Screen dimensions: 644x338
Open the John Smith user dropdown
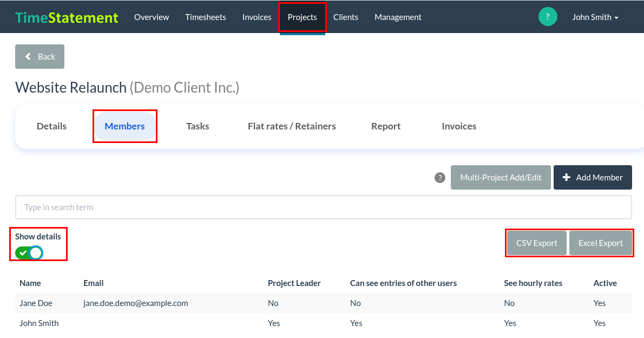coord(595,17)
